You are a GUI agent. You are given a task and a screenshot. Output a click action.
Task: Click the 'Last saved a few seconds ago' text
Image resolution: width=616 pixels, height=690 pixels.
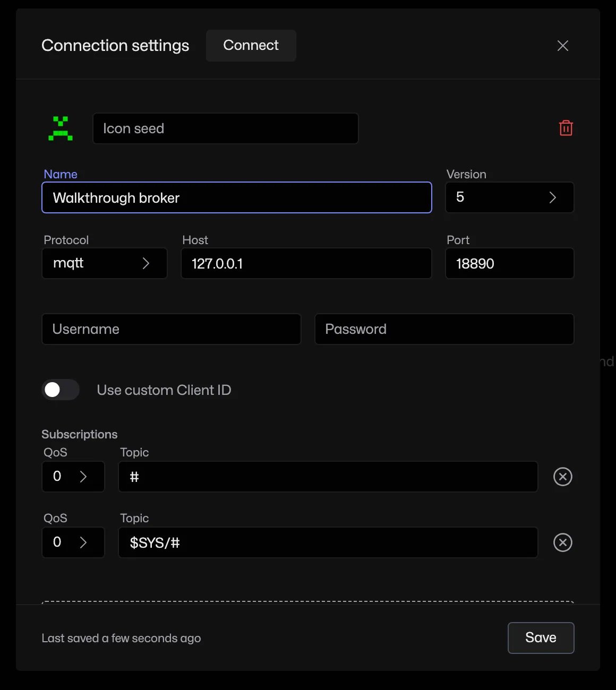tap(121, 639)
